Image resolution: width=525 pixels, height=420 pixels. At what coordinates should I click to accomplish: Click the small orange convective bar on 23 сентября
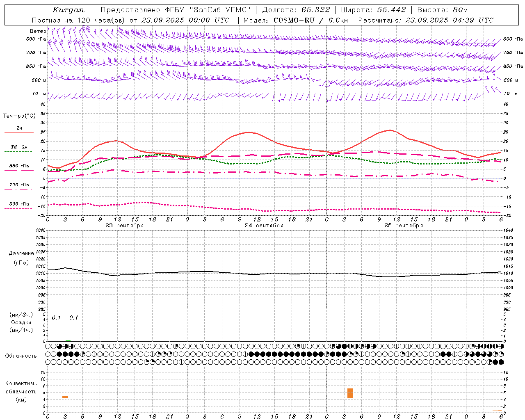tap(65, 397)
